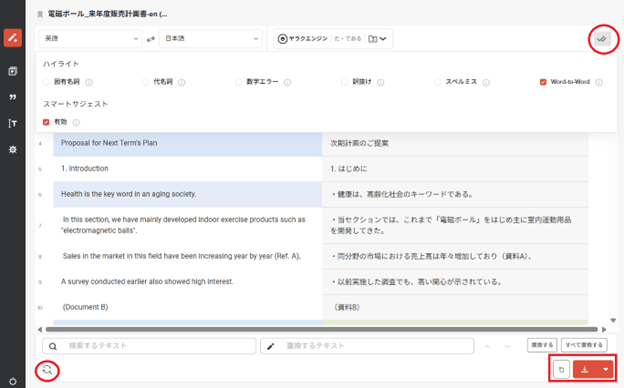Click translation '健康は、高齢化社会のキーワードである。'
624x388 pixels.
[403, 194]
